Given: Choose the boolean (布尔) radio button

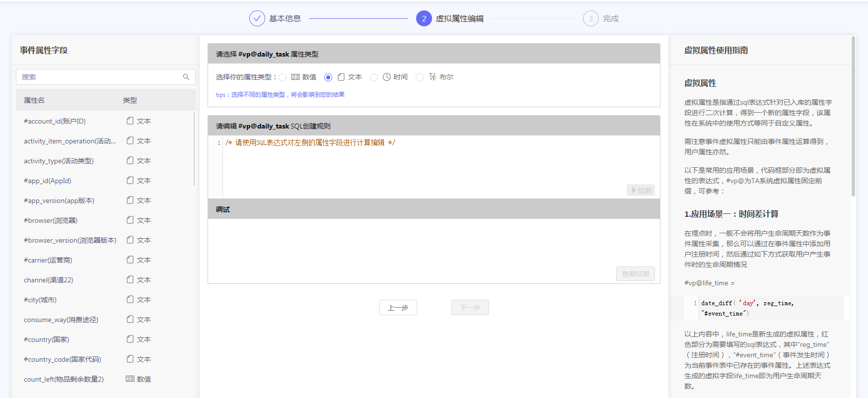Looking at the screenshot, I should coord(420,77).
